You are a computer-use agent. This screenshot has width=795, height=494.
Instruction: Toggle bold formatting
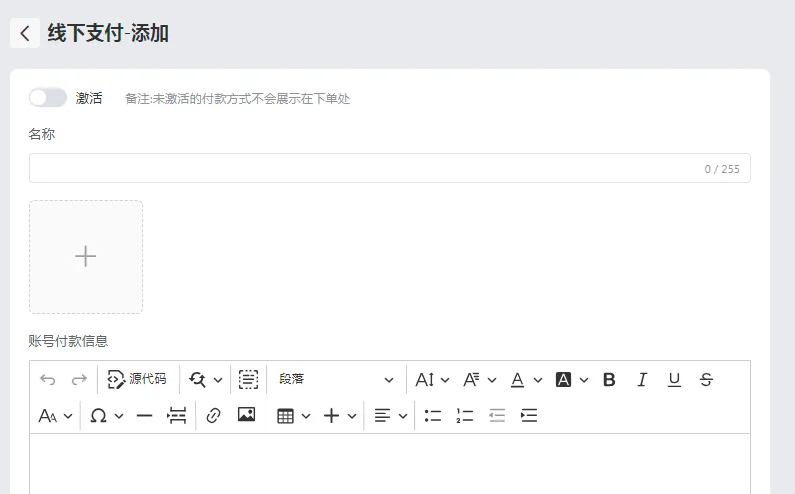(609, 379)
